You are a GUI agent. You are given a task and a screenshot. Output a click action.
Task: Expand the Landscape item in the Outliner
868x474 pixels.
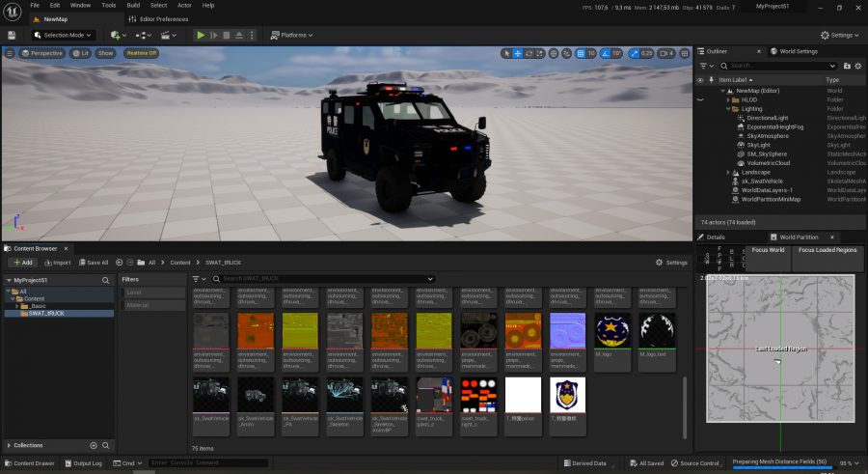click(x=728, y=173)
